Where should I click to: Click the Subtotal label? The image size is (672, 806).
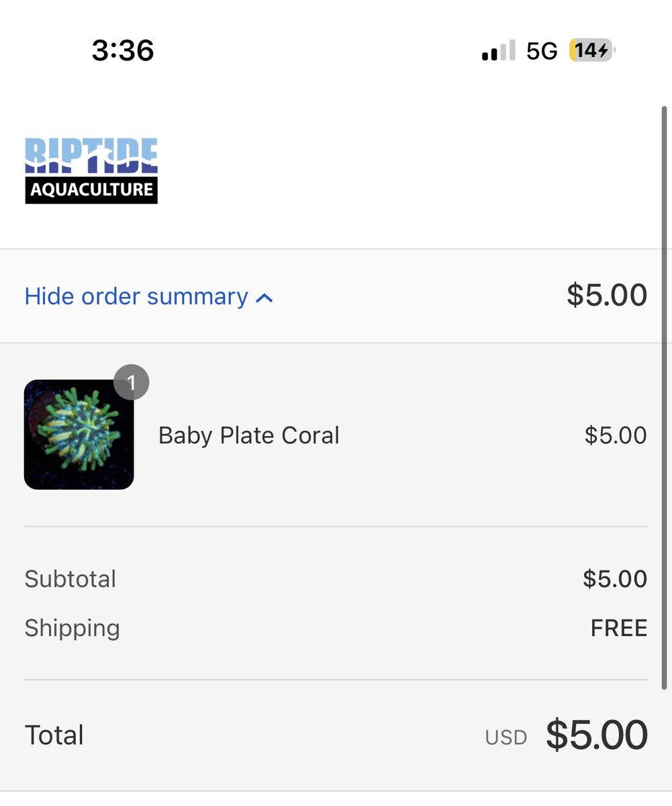point(70,579)
